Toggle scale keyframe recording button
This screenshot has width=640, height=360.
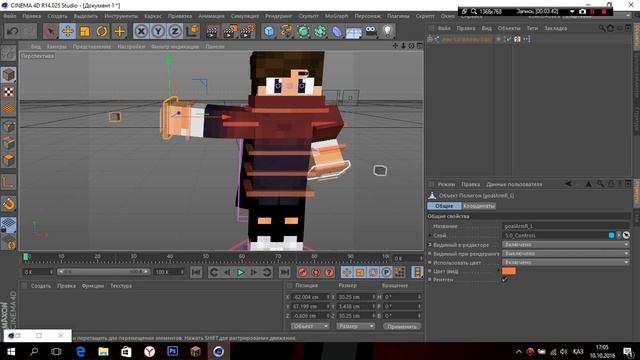coord(360,272)
